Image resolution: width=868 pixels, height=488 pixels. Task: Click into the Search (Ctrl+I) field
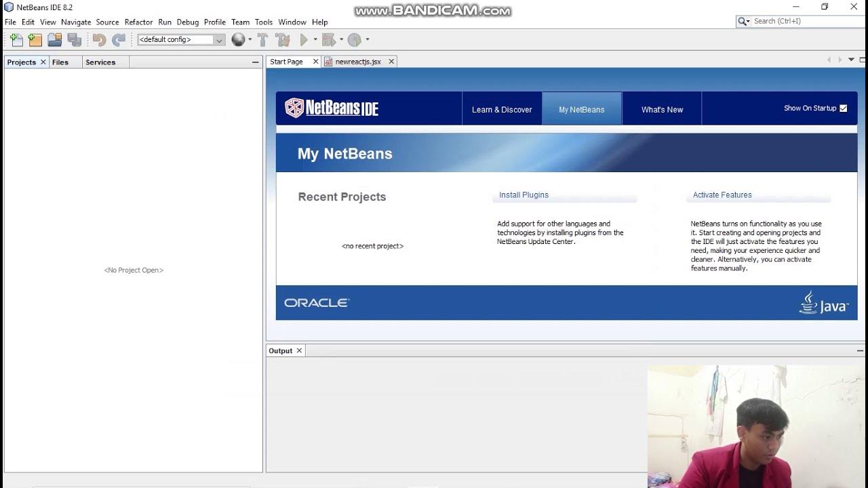tap(807, 22)
